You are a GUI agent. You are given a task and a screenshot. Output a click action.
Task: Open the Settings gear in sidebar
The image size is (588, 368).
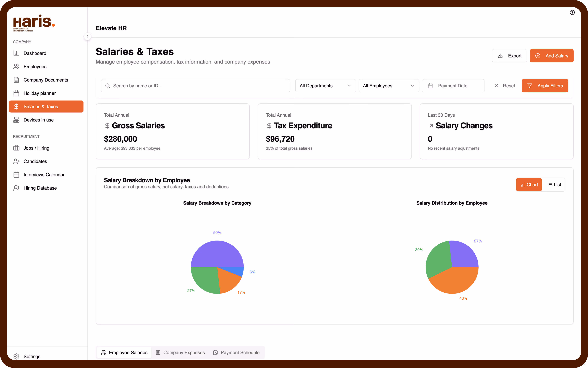coord(16,356)
